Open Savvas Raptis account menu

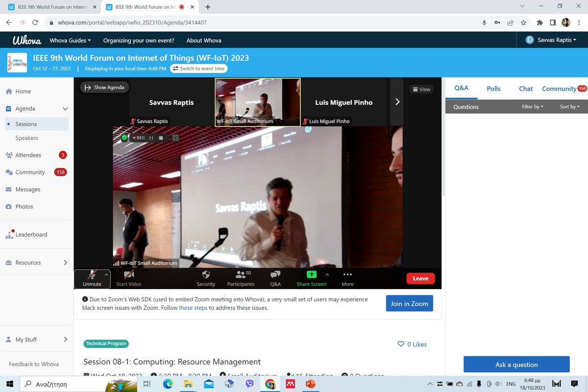coord(550,40)
